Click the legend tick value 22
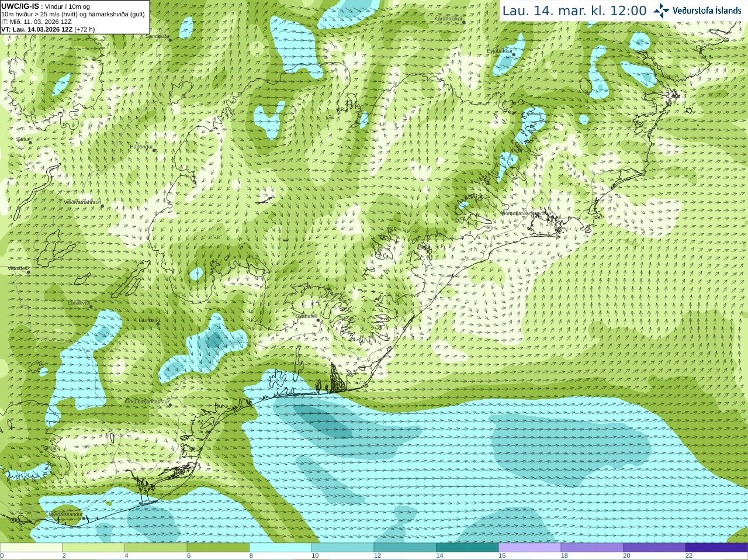Image resolution: width=748 pixels, height=560 pixels. coord(689,556)
